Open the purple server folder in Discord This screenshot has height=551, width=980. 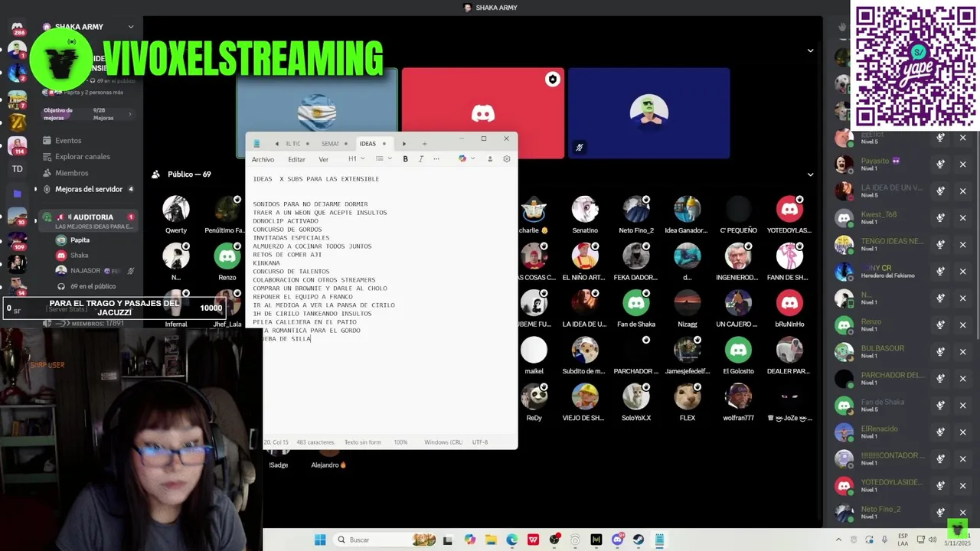point(17,194)
